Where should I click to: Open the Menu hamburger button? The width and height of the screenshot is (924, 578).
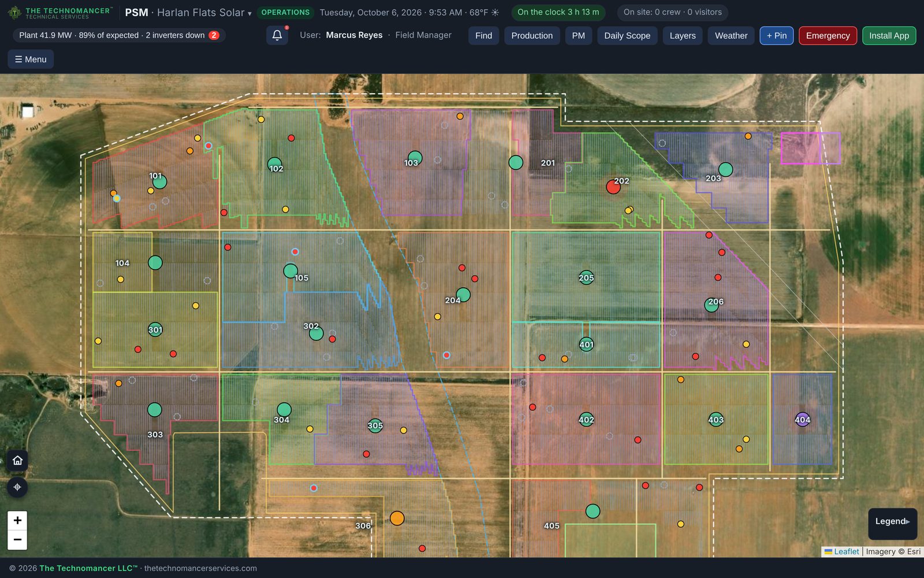(x=31, y=59)
